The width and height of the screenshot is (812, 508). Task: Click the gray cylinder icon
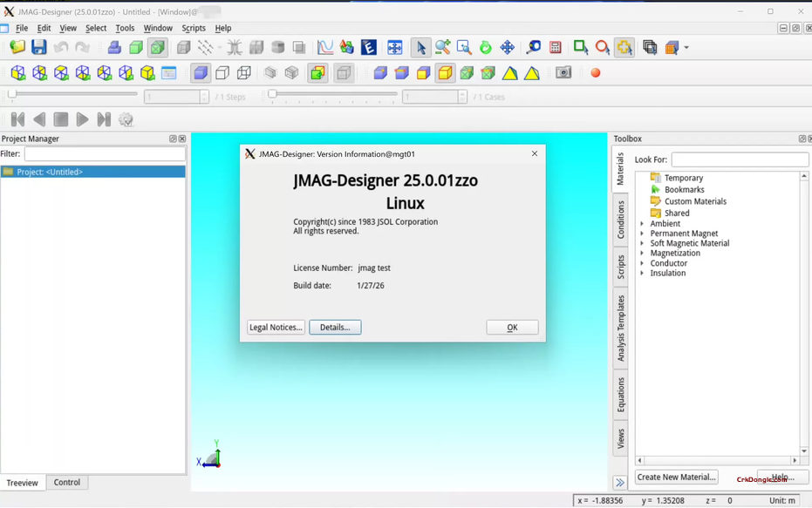point(277,48)
